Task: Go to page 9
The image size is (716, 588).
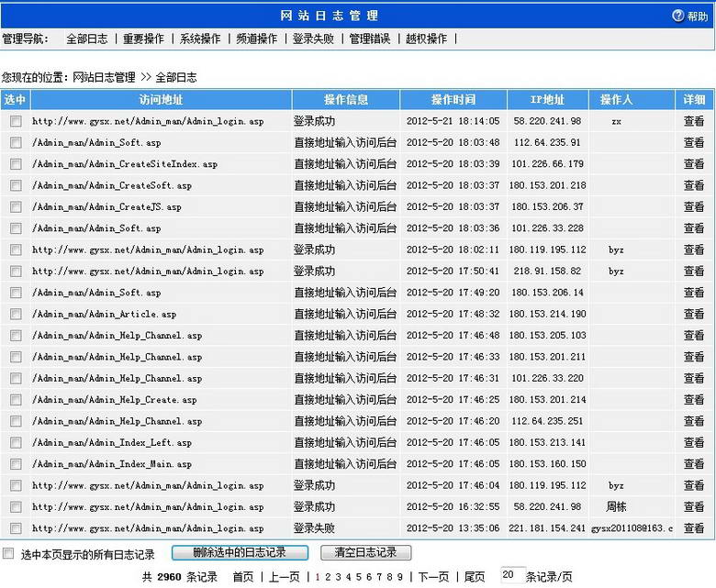Action: (399, 577)
